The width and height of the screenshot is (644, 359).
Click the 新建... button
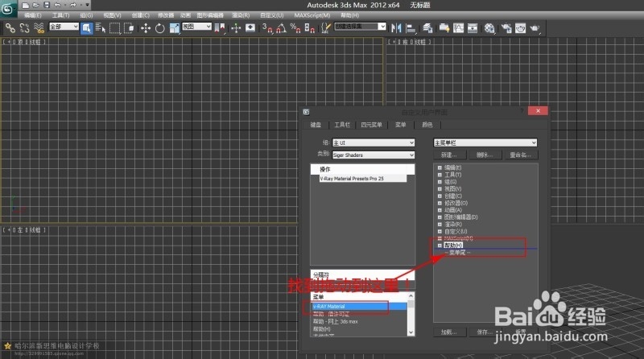pos(449,154)
